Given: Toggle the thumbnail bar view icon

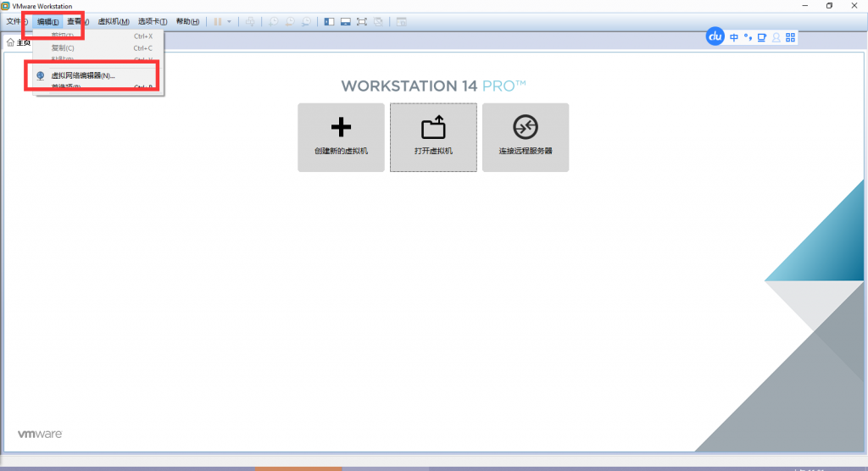Looking at the screenshot, I should pyautogui.click(x=346, y=21).
